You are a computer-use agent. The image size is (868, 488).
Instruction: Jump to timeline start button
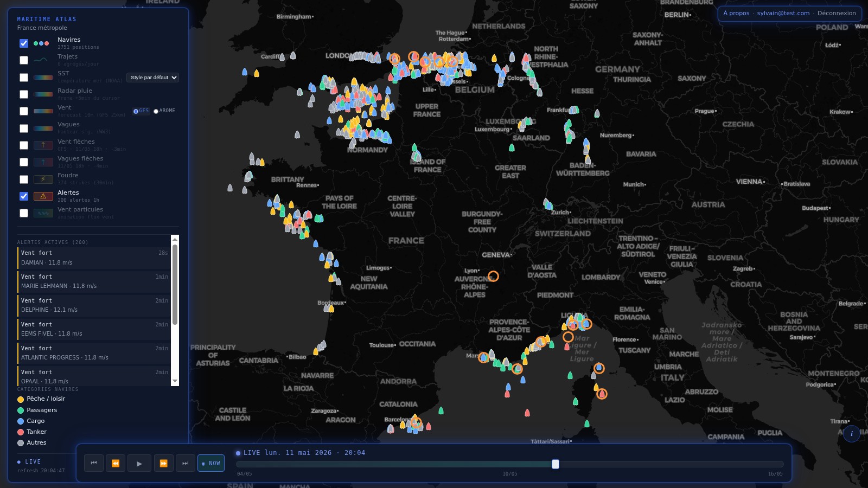point(94,463)
